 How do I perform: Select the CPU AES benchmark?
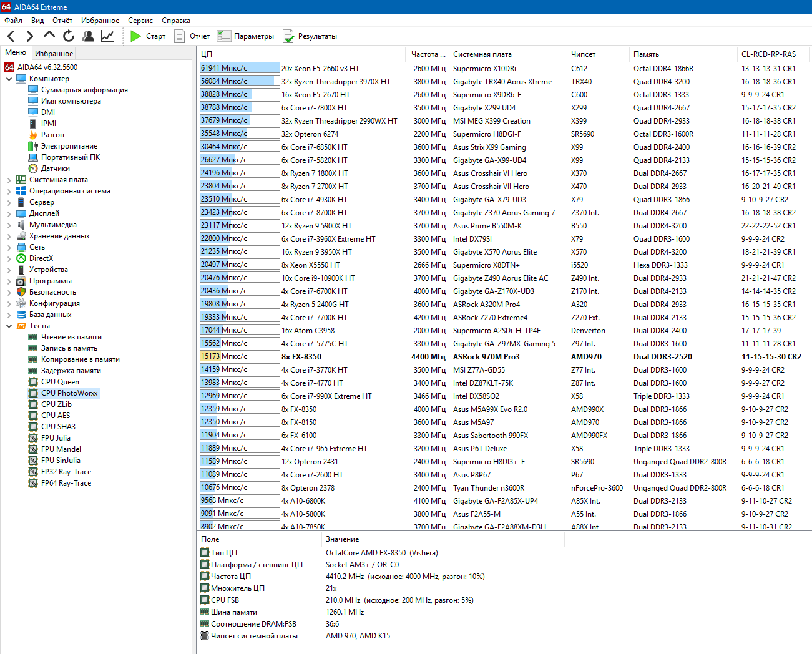point(49,416)
